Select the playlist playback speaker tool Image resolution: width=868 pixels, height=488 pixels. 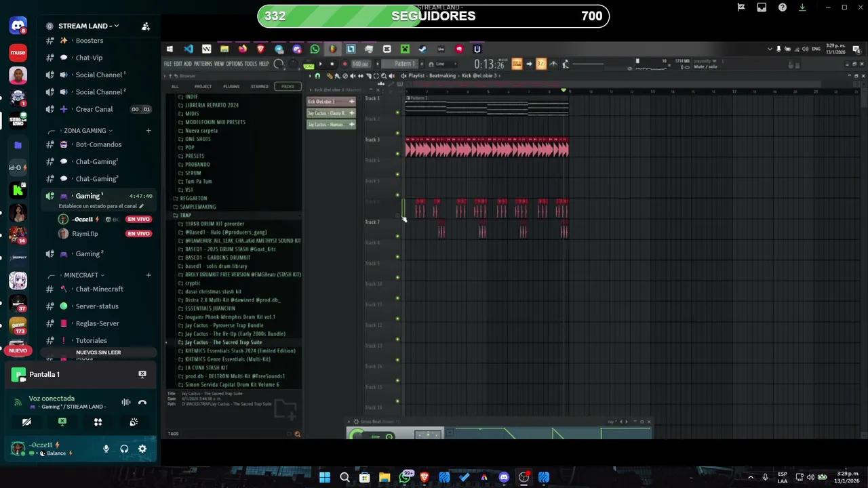391,76
